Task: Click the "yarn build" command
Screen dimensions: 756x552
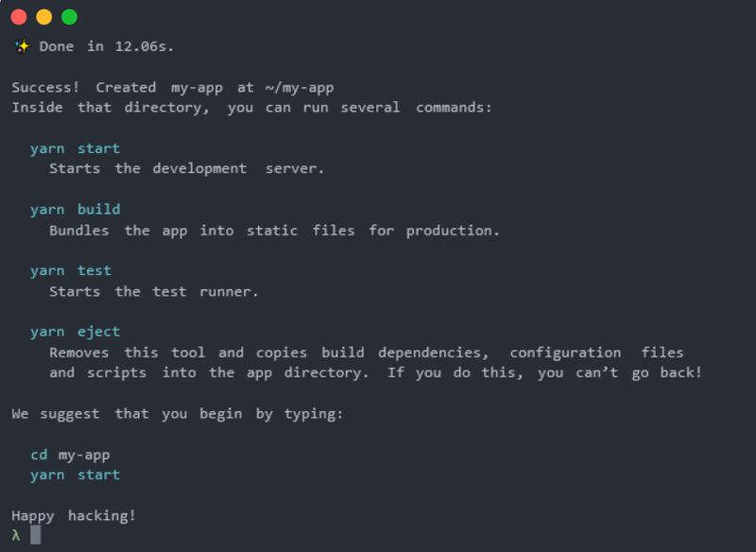Action: click(x=75, y=209)
